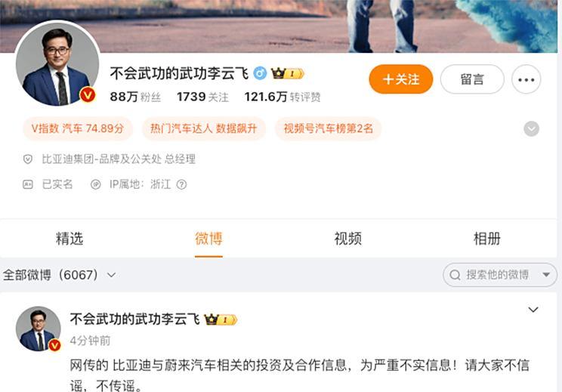Click the 已实名 ID card icon
This screenshot has width=562, height=392.
point(28,184)
